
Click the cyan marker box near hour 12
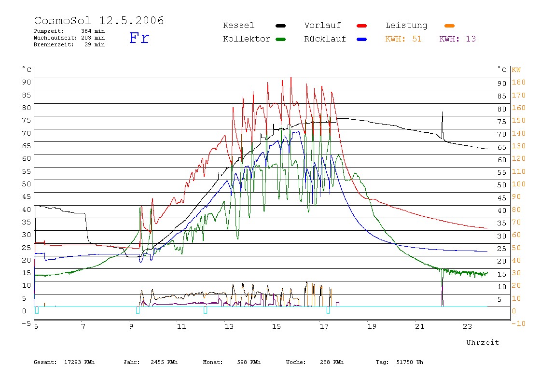pyautogui.click(x=205, y=310)
